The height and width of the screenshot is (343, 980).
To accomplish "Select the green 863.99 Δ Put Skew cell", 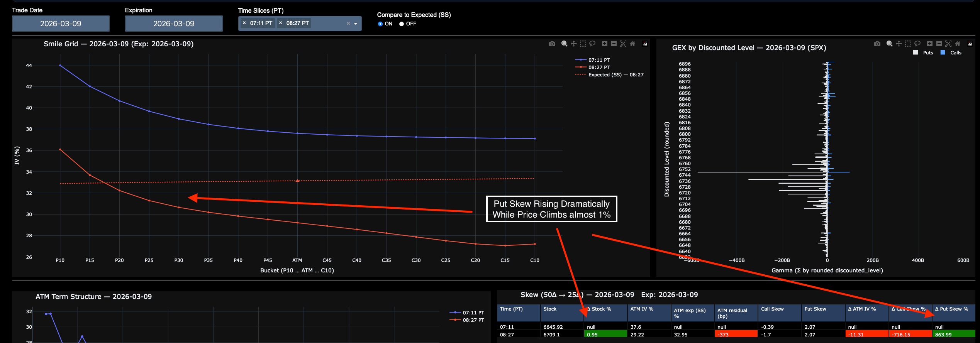I will click(954, 335).
